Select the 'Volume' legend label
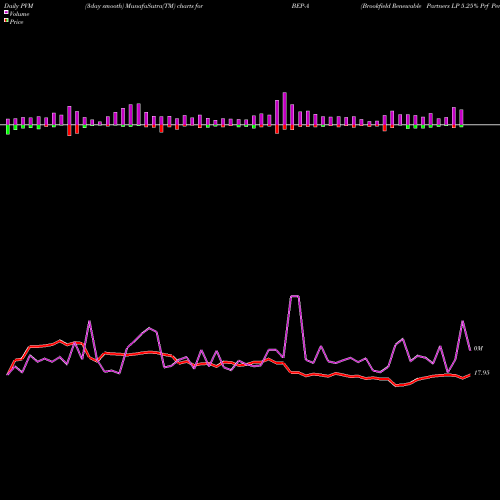This screenshot has height=500, width=500. pyautogui.click(x=19, y=14)
